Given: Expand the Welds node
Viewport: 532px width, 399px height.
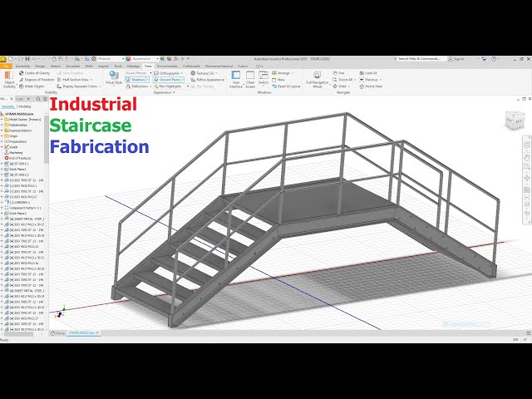Looking at the screenshot, I should (x=2, y=147).
